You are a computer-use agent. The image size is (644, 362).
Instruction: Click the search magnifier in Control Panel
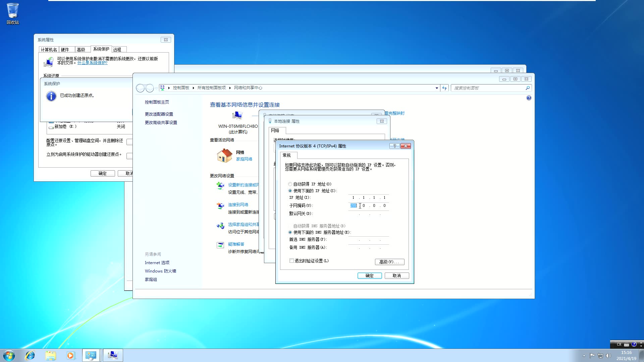(x=528, y=88)
